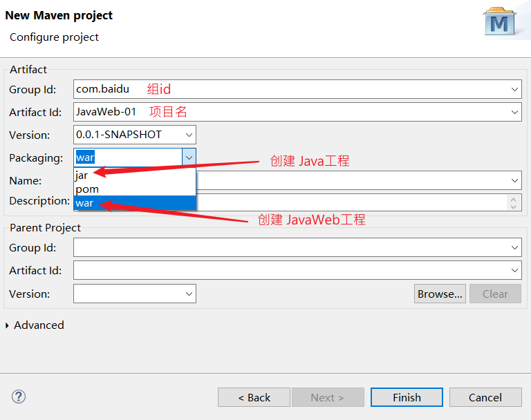Image resolution: width=531 pixels, height=420 pixels.
Task: Open the Artifact Id dropdown arrow for JavaWeb-01
Action: (514, 112)
